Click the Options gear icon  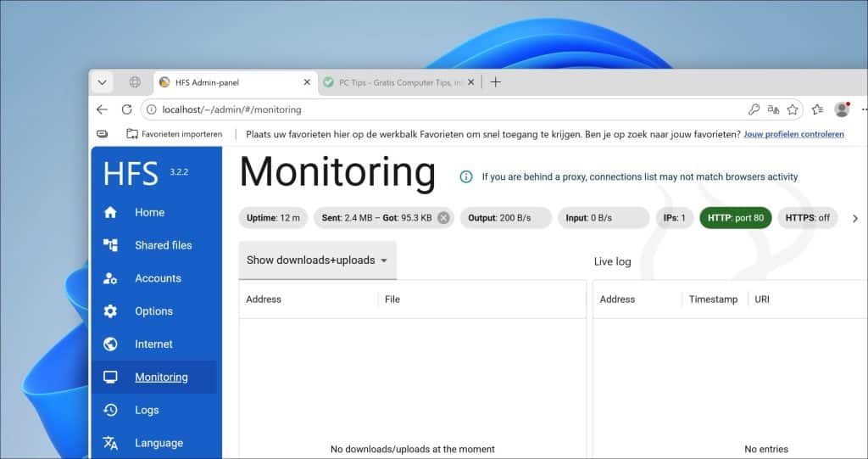[110, 311]
